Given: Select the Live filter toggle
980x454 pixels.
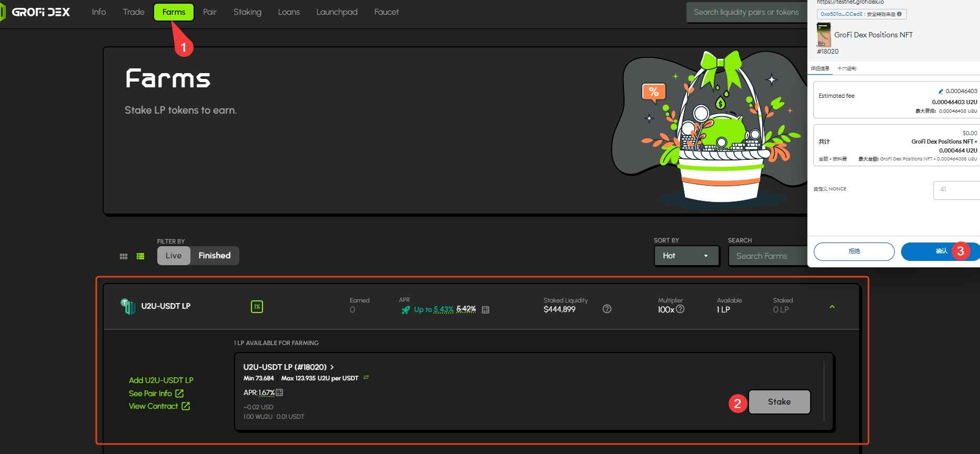Looking at the screenshot, I should [x=174, y=256].
